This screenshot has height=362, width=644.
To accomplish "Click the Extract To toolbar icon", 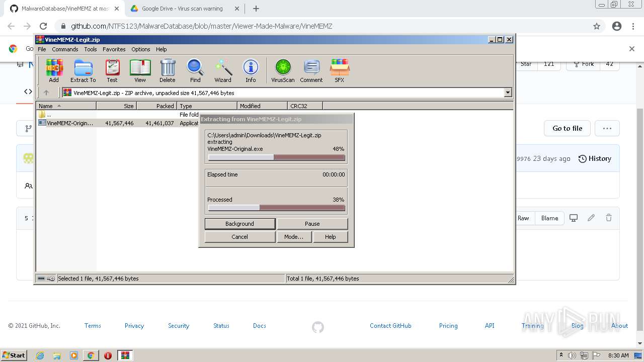I will [83, 70].
